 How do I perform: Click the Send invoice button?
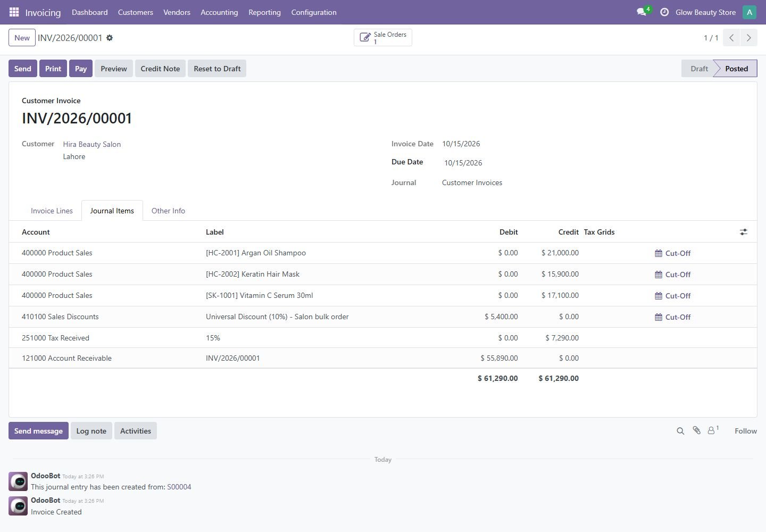click(x=23, y=69)
